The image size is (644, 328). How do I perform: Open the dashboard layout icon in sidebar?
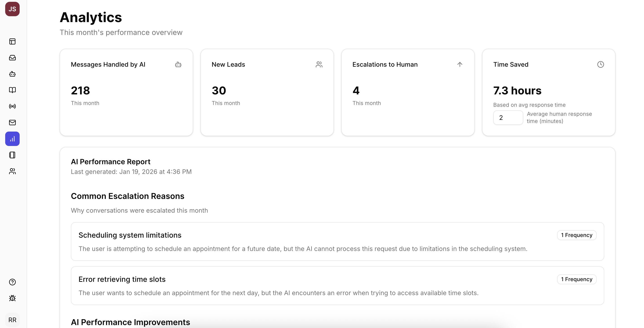[12, 41]
